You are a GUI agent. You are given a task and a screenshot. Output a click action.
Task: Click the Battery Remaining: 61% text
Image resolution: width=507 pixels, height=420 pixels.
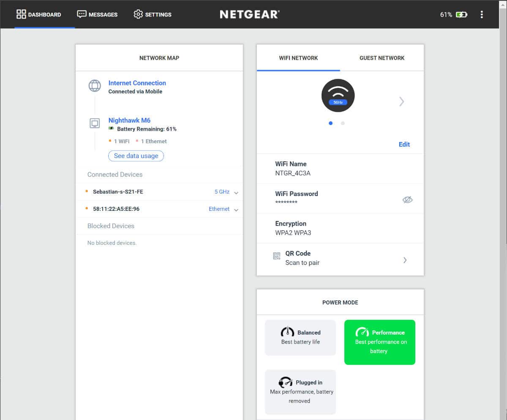coord(147,129)
